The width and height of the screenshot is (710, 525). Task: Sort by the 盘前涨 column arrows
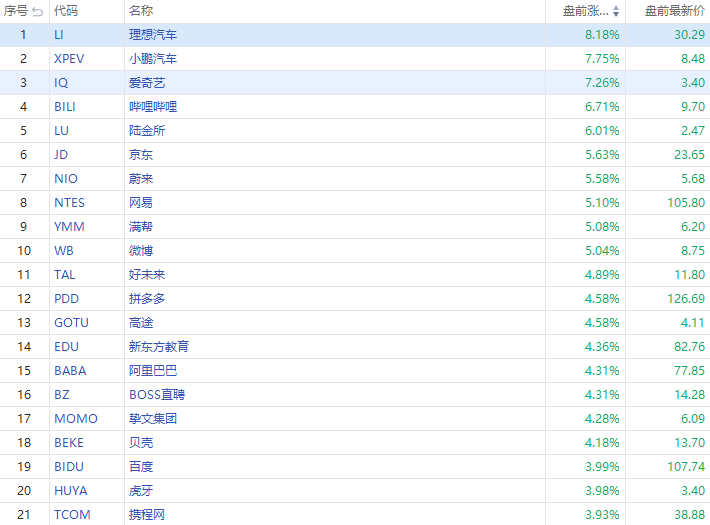tap(616, 11)
